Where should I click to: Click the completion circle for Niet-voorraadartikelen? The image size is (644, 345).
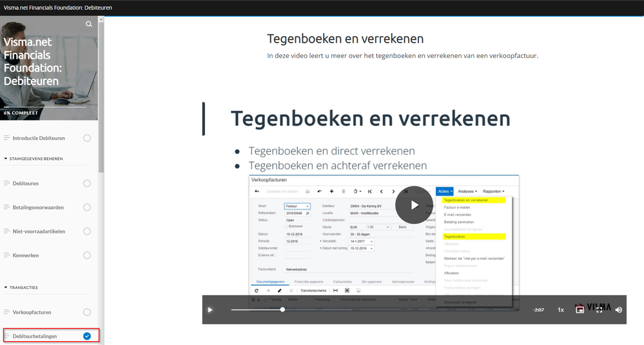pyautogui.click(x=87, y=232)
